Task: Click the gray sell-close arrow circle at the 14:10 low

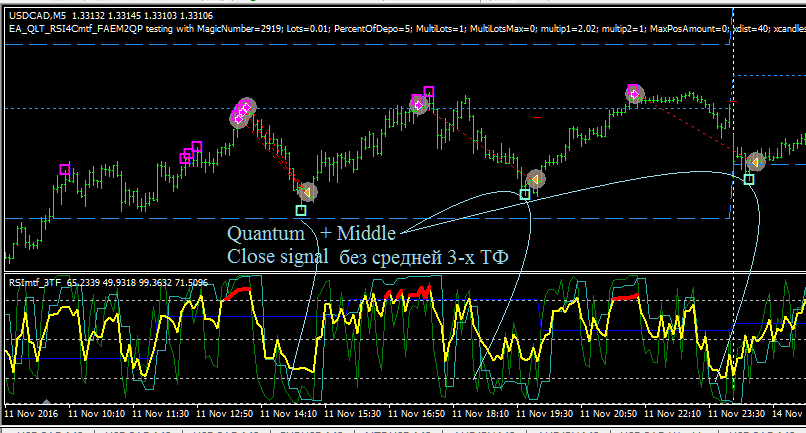Action: (x=307, y=192)
